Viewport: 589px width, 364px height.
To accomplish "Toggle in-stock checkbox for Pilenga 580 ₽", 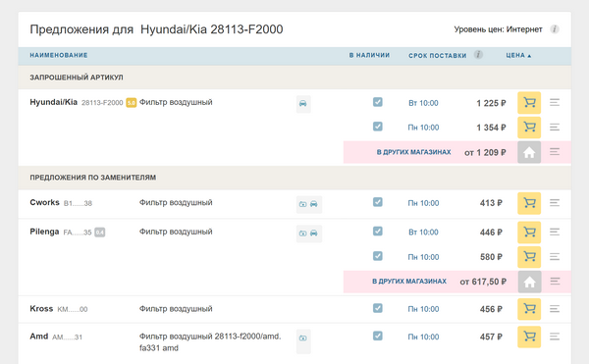I will [378, 256].
